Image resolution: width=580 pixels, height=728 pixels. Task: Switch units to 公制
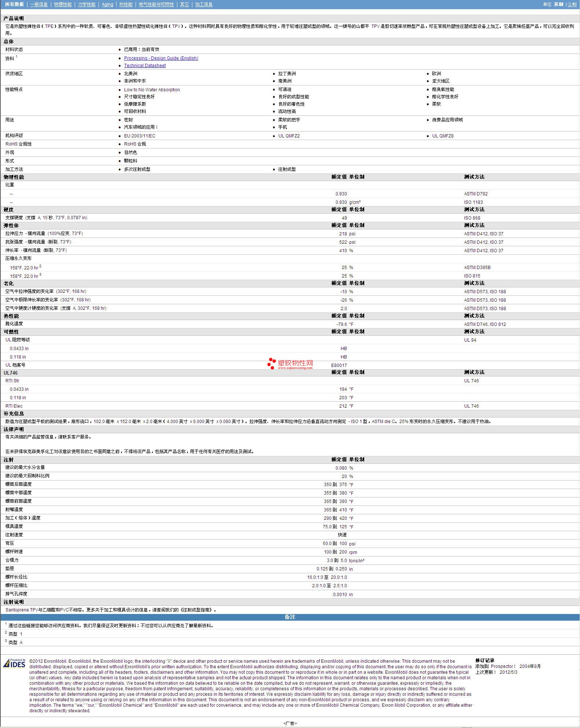click(572, 4)
